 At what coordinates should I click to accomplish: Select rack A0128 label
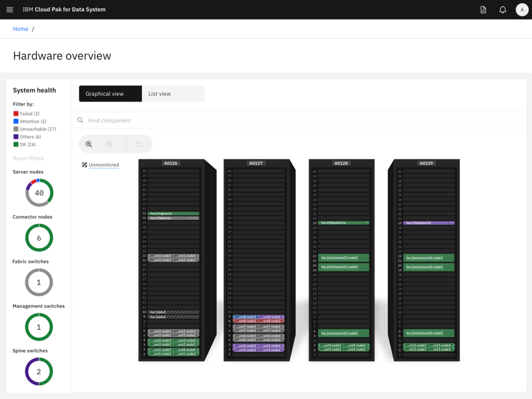click(x=341, y=163)
